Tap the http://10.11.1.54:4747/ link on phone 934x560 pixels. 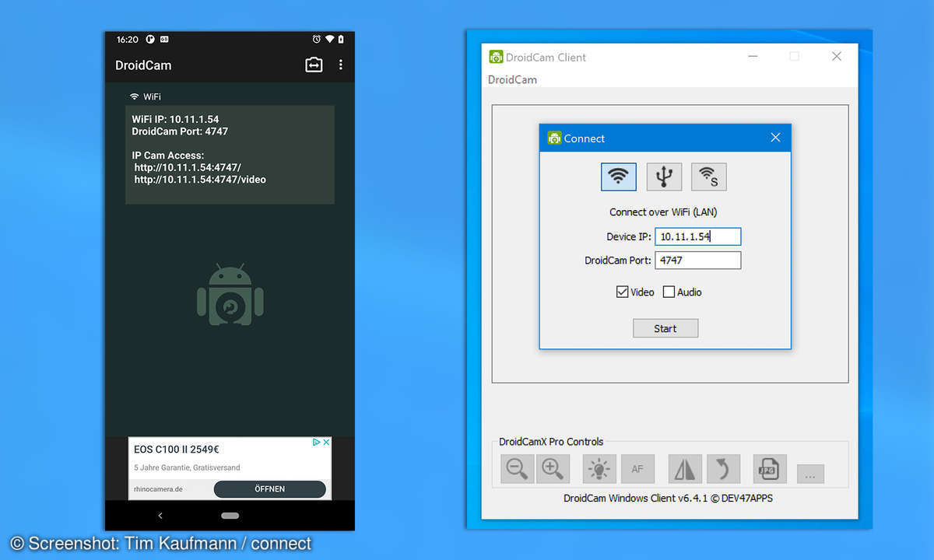(x=188, y=167)
